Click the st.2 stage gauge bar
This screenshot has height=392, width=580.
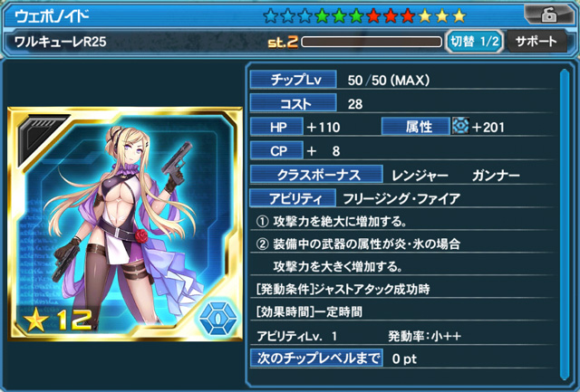tap(372, 42)
